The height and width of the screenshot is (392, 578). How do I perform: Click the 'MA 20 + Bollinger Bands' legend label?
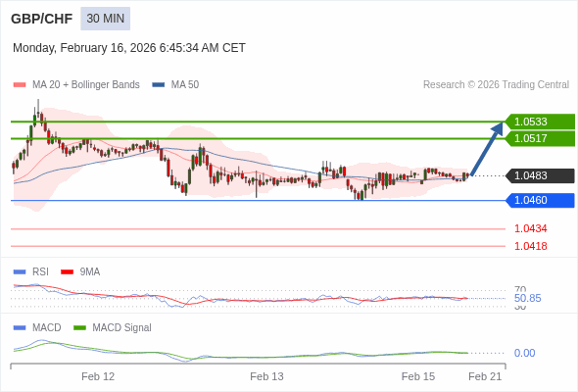coord(86,85)
